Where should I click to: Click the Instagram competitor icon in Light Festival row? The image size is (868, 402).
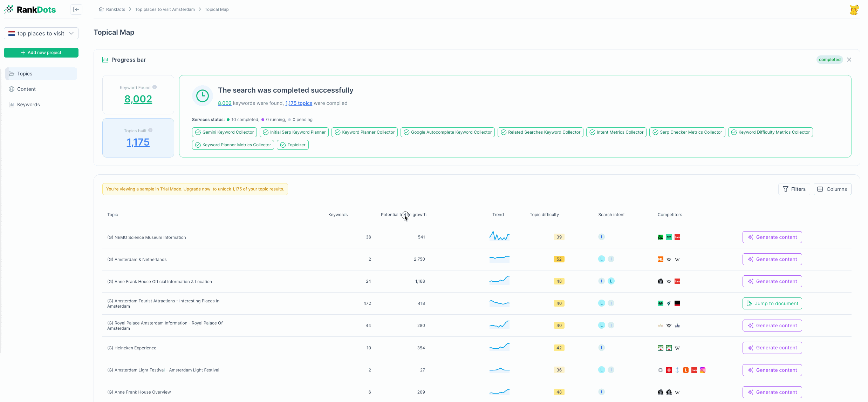[x=703, y=370]
